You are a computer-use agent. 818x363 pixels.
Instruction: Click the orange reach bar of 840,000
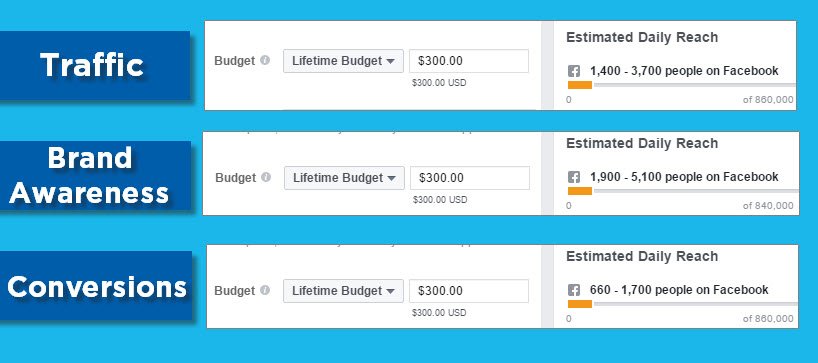click(x=580, y=191)
